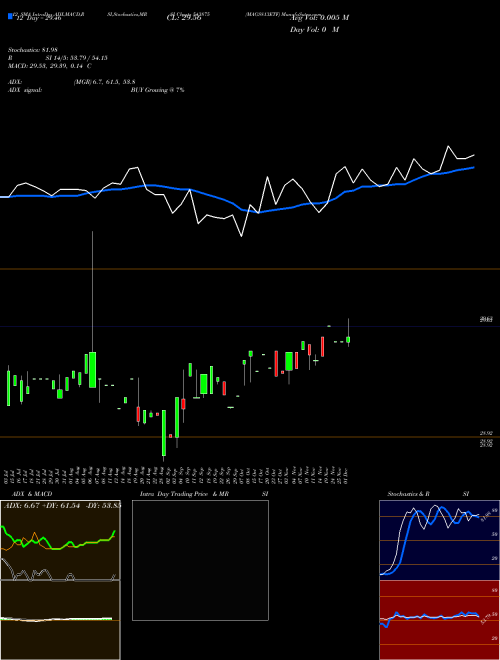This screenshot has width=500, height=660.
Task: Select the 'ADX & MACD' panel title
Action: 32,494
